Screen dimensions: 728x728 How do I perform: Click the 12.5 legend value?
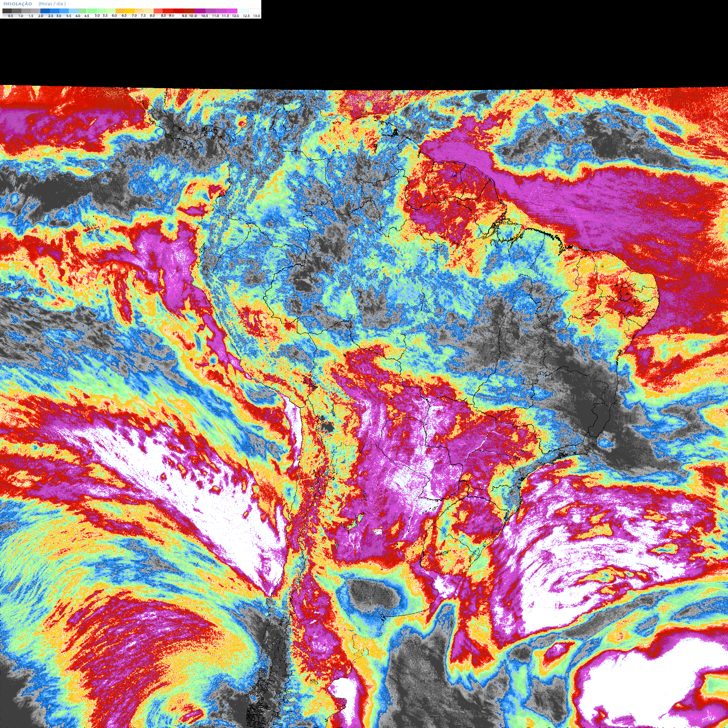(246, 16)
